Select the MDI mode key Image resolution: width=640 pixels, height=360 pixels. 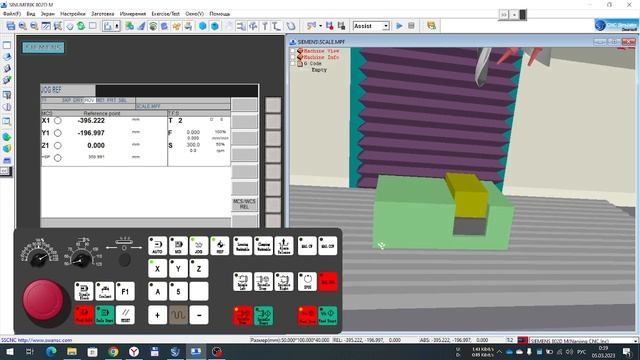(x=178, y=246)
